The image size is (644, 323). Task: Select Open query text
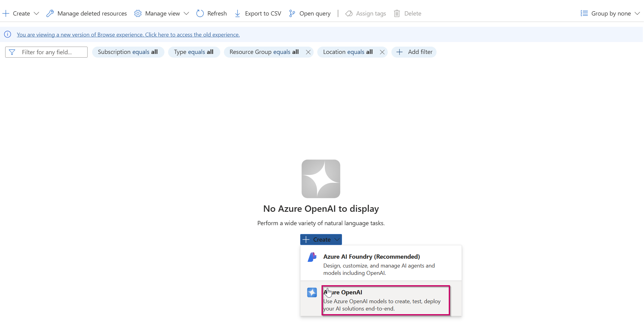315,13
